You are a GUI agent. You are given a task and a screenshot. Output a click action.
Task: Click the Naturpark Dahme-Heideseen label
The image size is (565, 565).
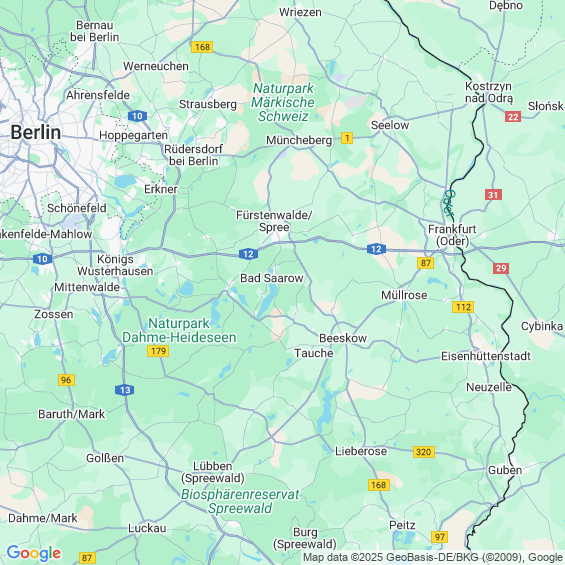tap(179, 330)
